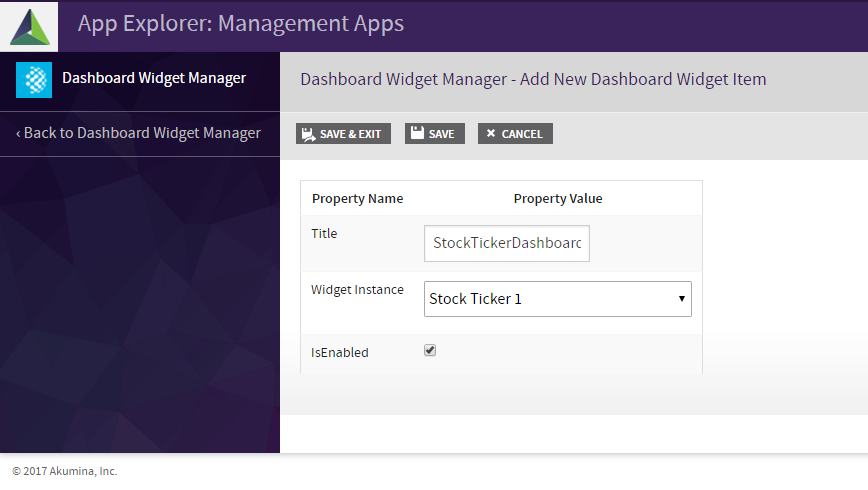
Task: Select the Dashboard Widget Manager sidebar item
Action: click(x=153, y=78)
